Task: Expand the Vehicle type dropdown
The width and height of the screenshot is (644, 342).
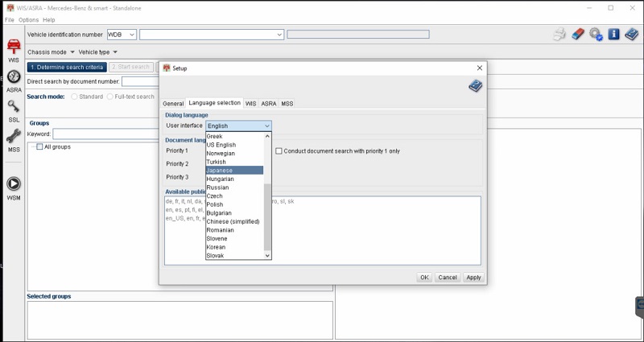Action: pos(97,52)
